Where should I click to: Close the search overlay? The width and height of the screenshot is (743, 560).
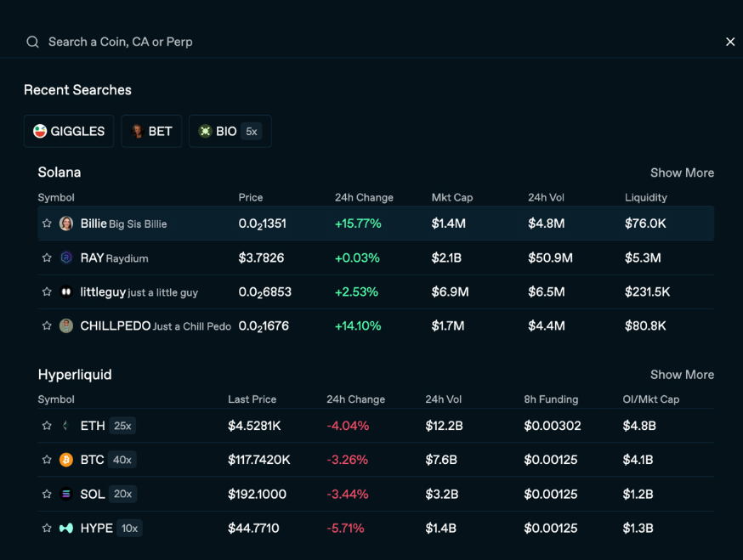coord(729,42)
